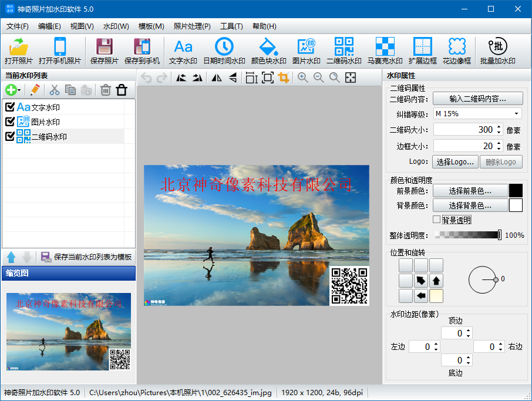Click the 底边 margin spinner arrows
Screen dimensions: 532x401
pos(468,360)
